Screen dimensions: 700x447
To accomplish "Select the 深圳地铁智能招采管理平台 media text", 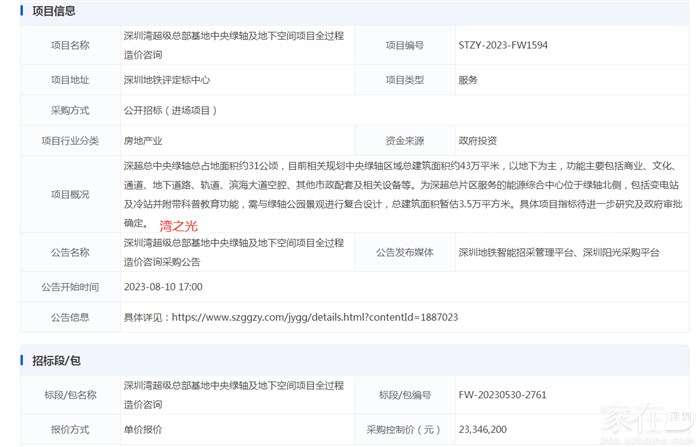I will tap(516, 253).
